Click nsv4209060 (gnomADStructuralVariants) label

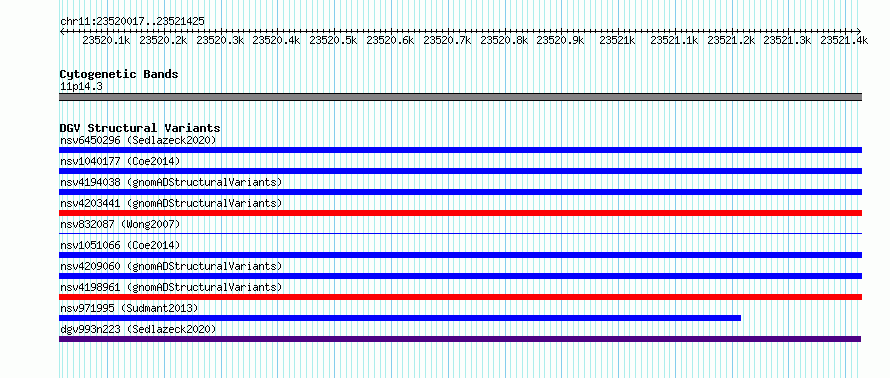click(171, 266)
